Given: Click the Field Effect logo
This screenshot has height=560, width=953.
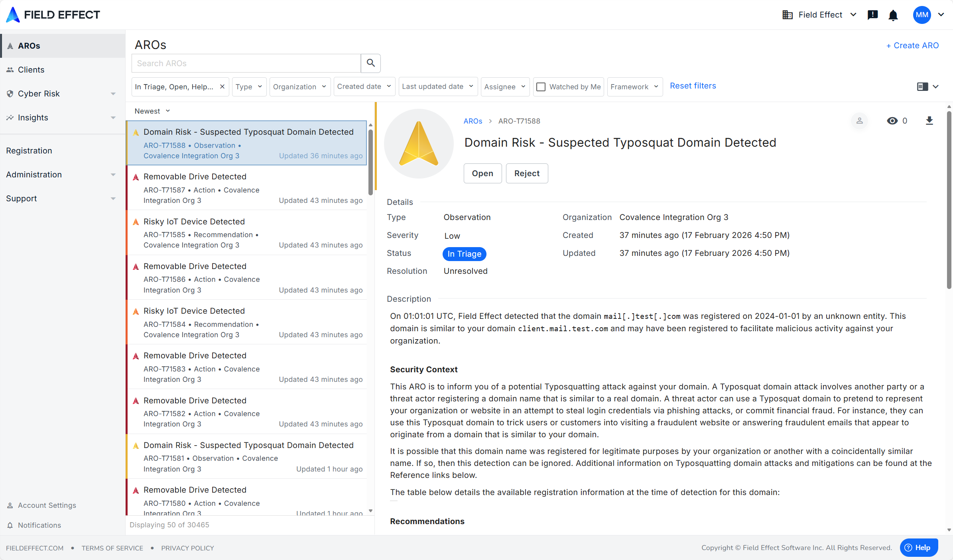Looking at the screenshot, I should (53, 15).
